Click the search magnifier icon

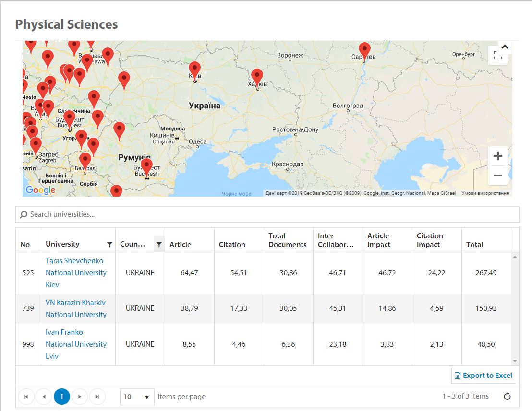coord(24,214)
